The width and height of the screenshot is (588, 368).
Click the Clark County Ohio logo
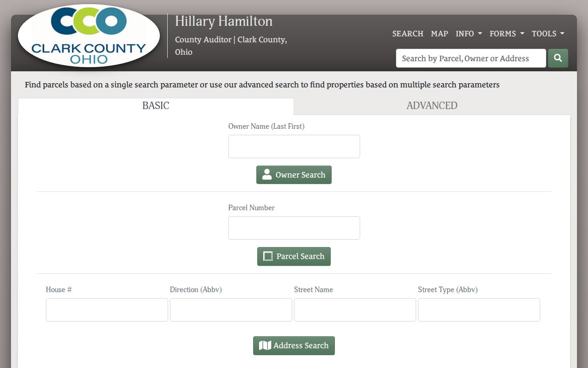click(x=89, y=36)
